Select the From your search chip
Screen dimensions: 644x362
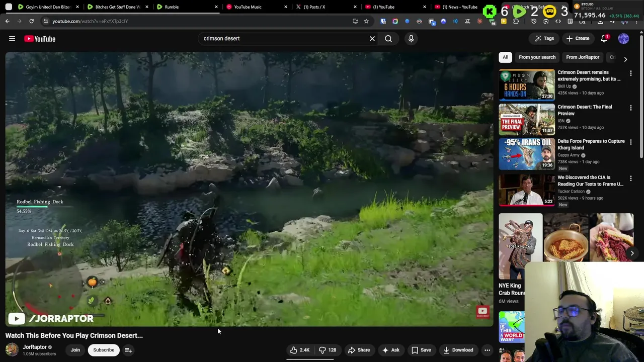[x=537, y=57]
